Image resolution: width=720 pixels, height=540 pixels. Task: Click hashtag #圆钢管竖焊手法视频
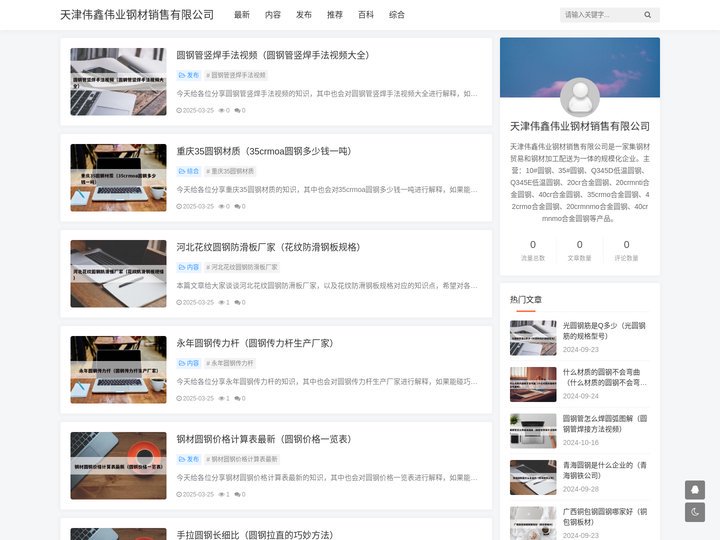coord(236,75)
